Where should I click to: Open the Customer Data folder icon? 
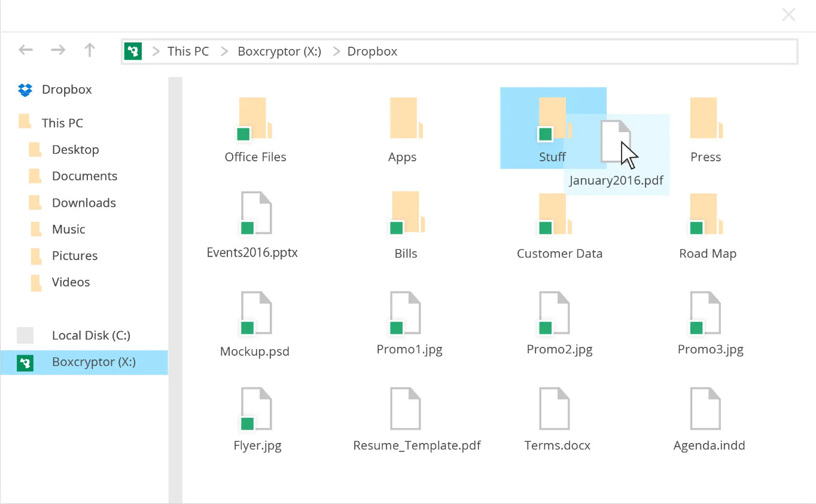click(x=556, y=213)
